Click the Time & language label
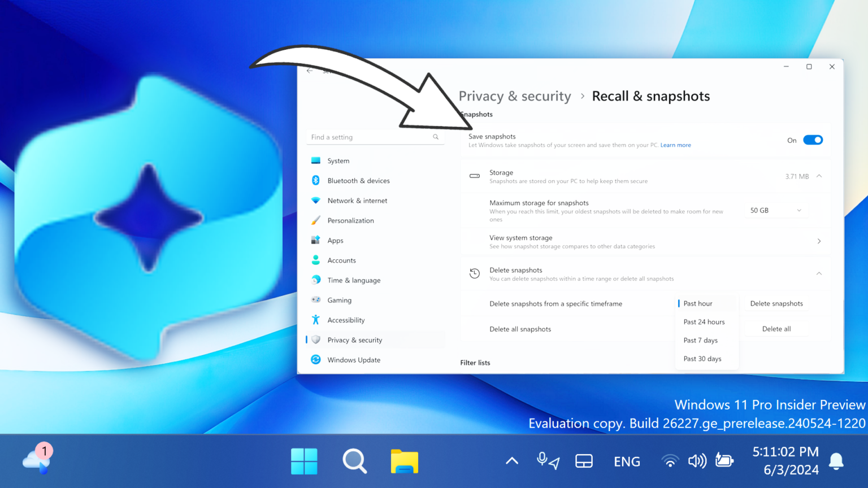868x488 pixels. click(x=354, y=280)
